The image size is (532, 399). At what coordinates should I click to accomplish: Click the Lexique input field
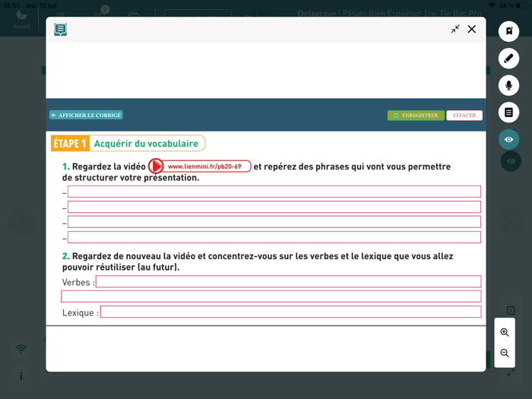(291, 312)
